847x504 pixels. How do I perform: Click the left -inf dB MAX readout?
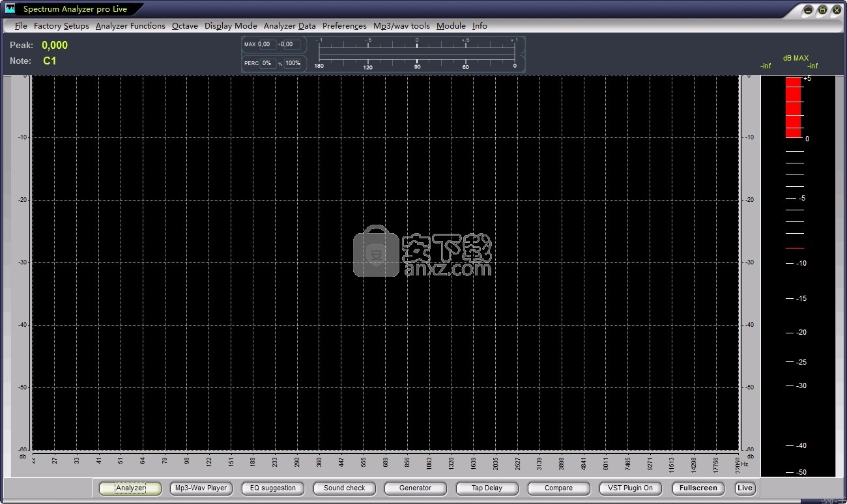click(766, 66)
